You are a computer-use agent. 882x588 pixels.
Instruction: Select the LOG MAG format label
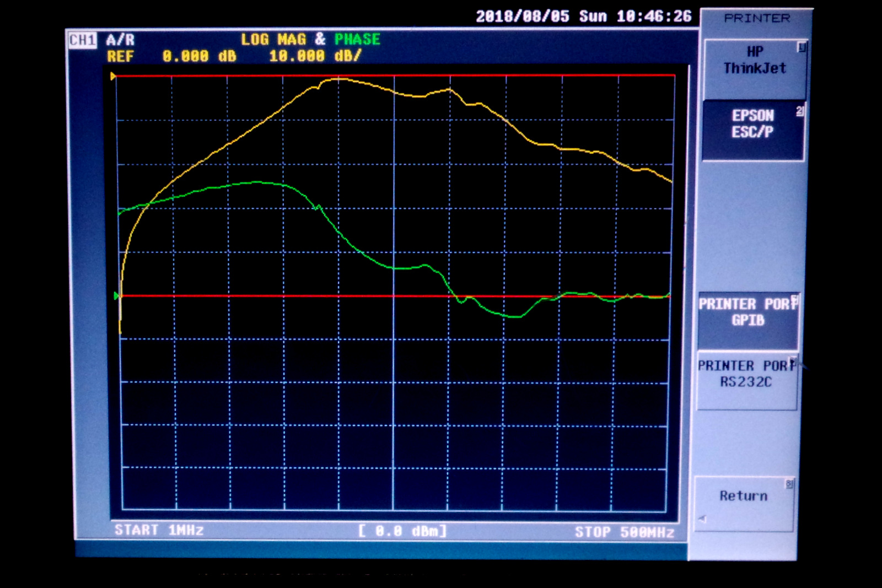(273, 40)
